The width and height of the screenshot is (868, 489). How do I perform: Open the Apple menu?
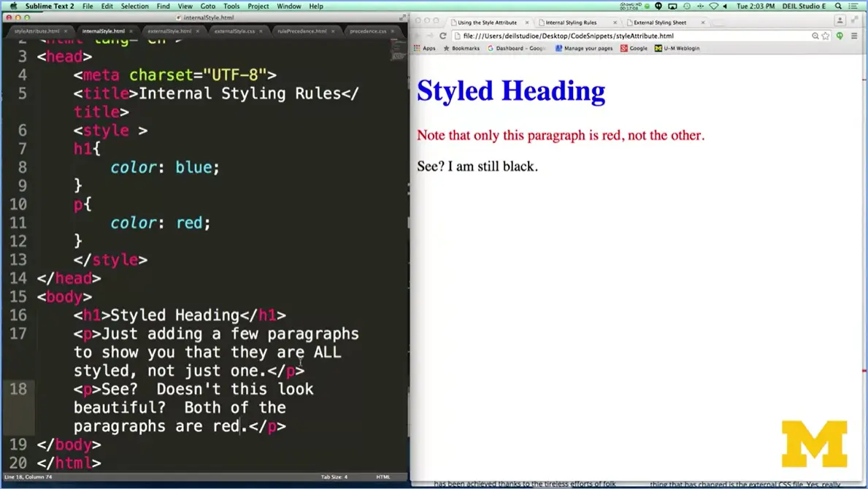(13, 6)
